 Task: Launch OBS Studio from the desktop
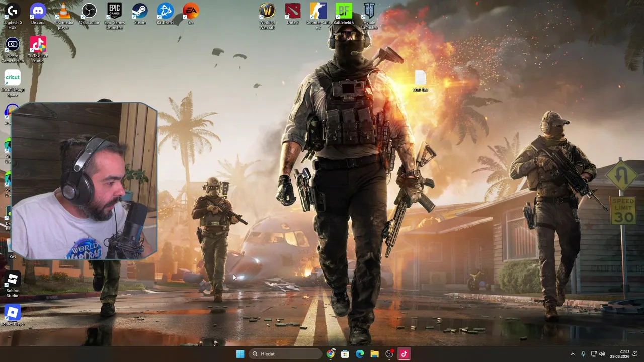pos(89,14)
